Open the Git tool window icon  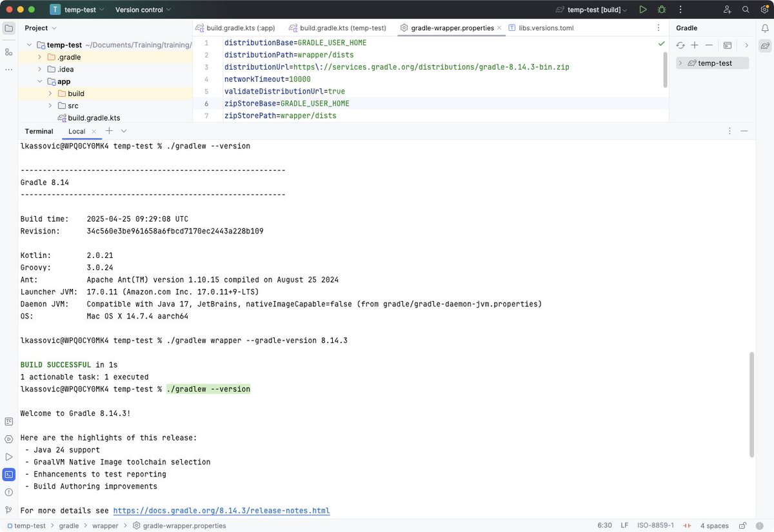click(8, 510)
